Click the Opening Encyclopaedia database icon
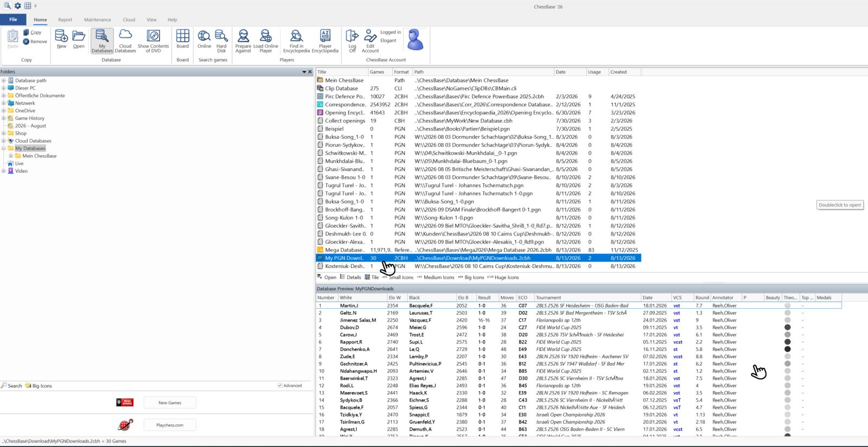This screenshot has height=447, width=868. [320, 113]
